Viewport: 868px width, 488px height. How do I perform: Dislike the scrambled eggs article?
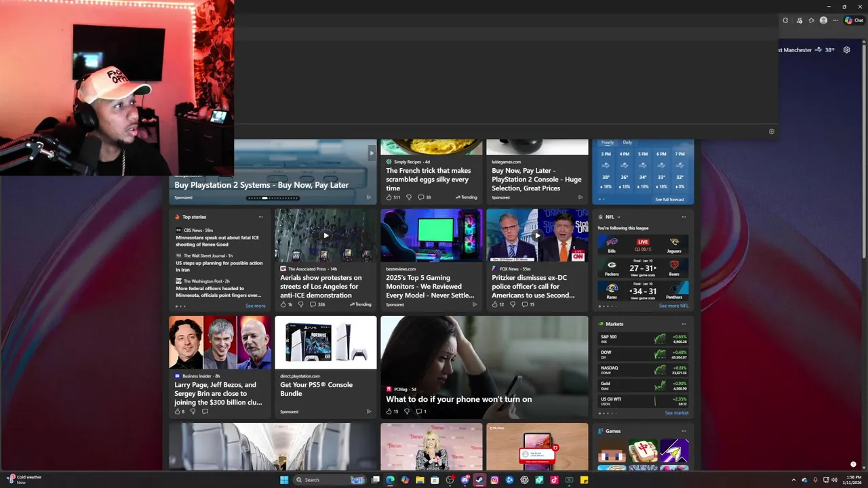pyautogui.click(x=409, y=197)
